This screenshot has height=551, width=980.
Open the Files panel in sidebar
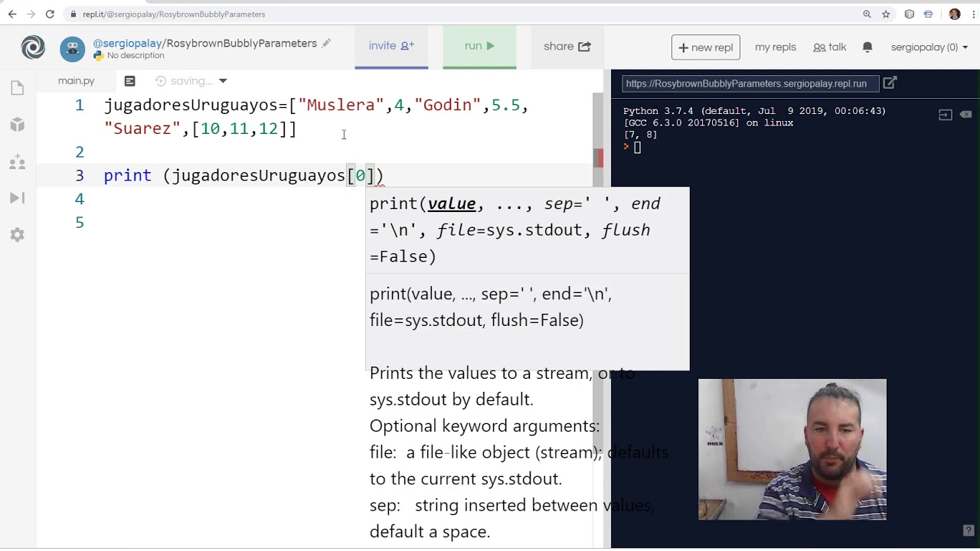click(18, 89)
